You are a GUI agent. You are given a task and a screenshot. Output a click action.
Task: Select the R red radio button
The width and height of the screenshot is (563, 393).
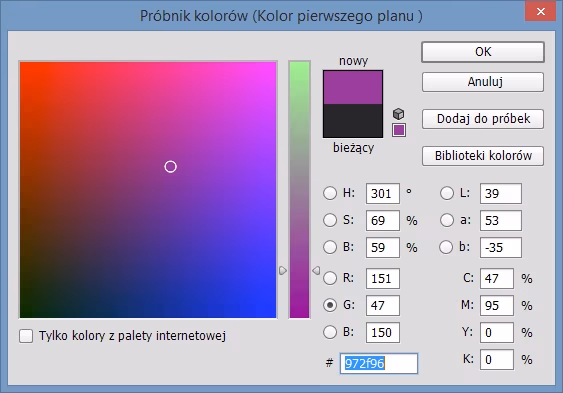[330, 278]
